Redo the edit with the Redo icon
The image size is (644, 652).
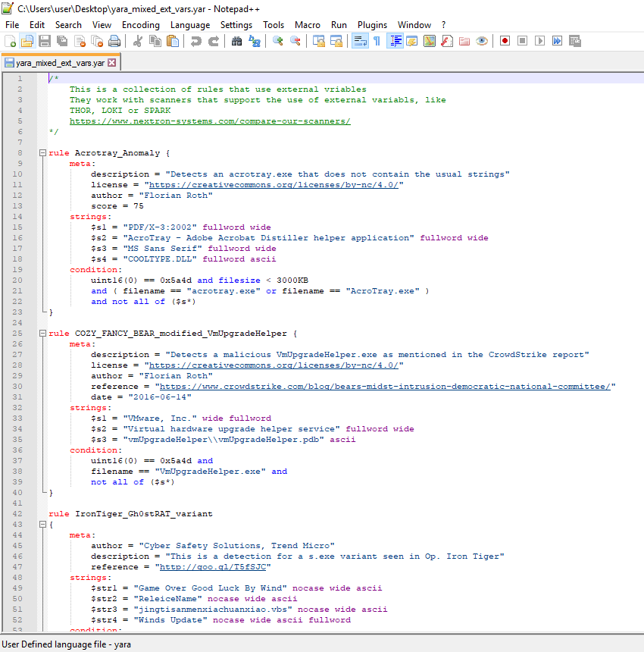click(x=213, y=41)
